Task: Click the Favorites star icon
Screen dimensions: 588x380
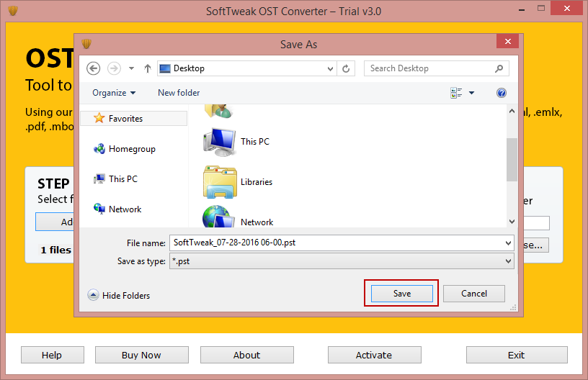Action: (99, 118)
